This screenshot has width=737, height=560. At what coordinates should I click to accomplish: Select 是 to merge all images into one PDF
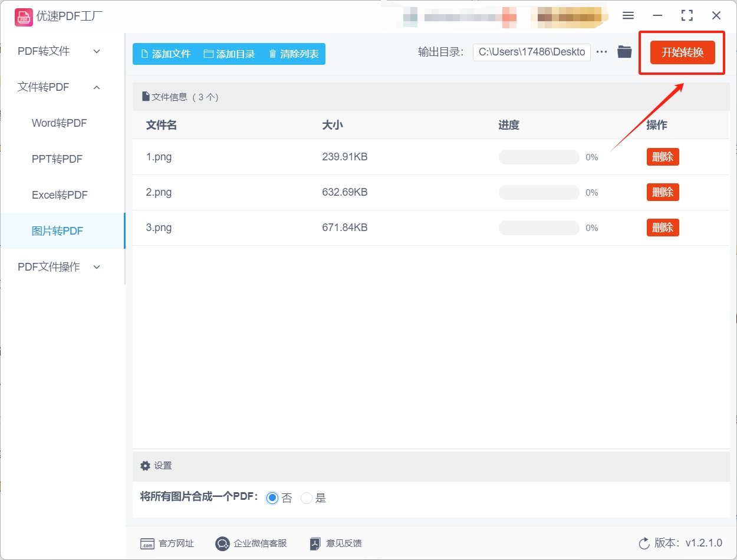[306, 498]
